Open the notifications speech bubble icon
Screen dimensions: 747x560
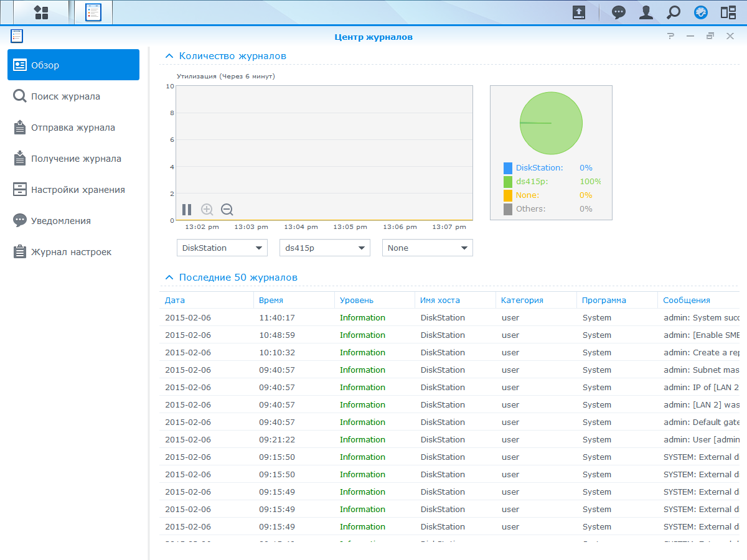[x=618, y=12]
